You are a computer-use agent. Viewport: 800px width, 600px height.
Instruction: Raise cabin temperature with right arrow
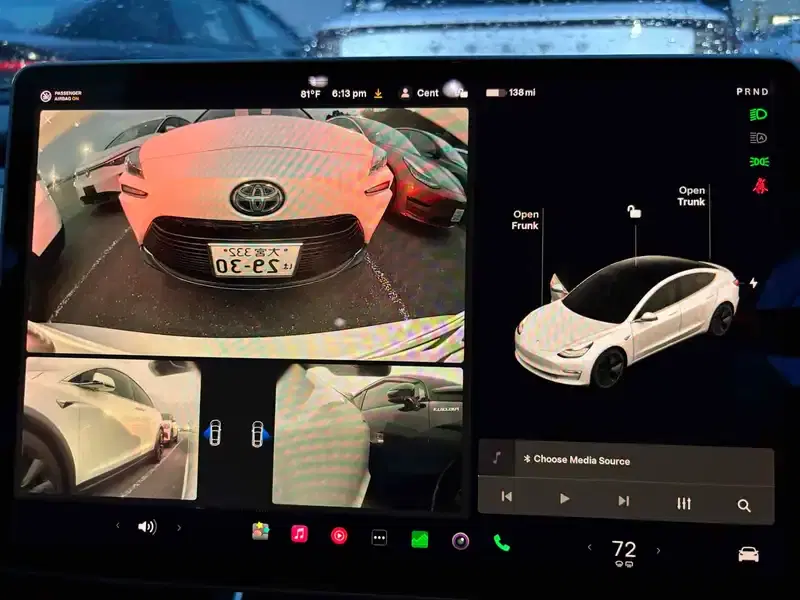click(x=658, y=551)
